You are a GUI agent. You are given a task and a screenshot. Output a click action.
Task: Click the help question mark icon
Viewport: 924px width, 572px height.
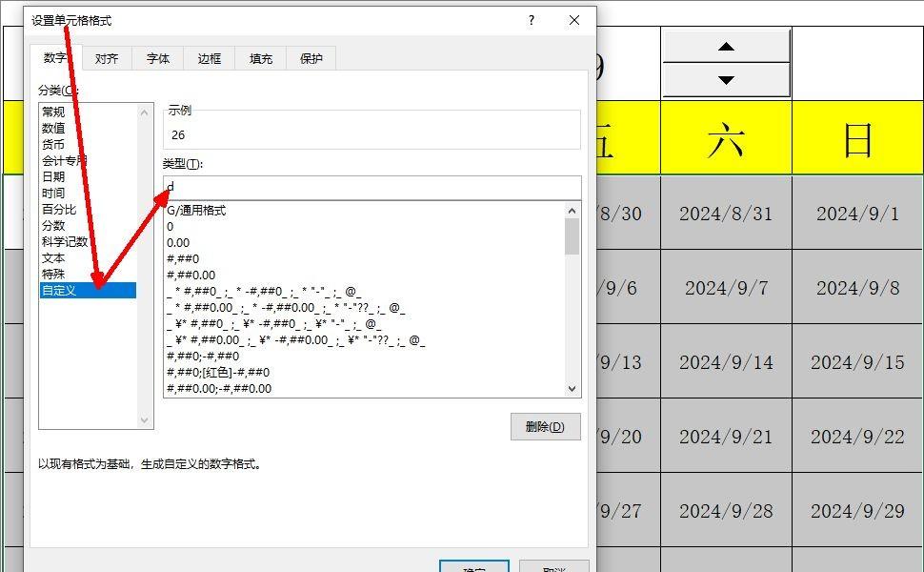[x=531, y=21]
